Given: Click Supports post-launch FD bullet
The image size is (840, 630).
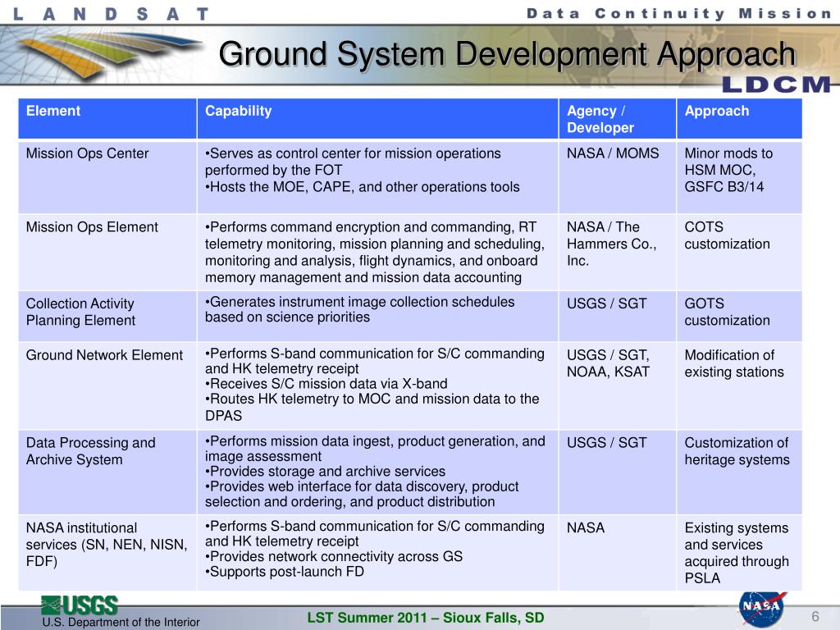Looking at the screenshot, I should coord(284,572).
